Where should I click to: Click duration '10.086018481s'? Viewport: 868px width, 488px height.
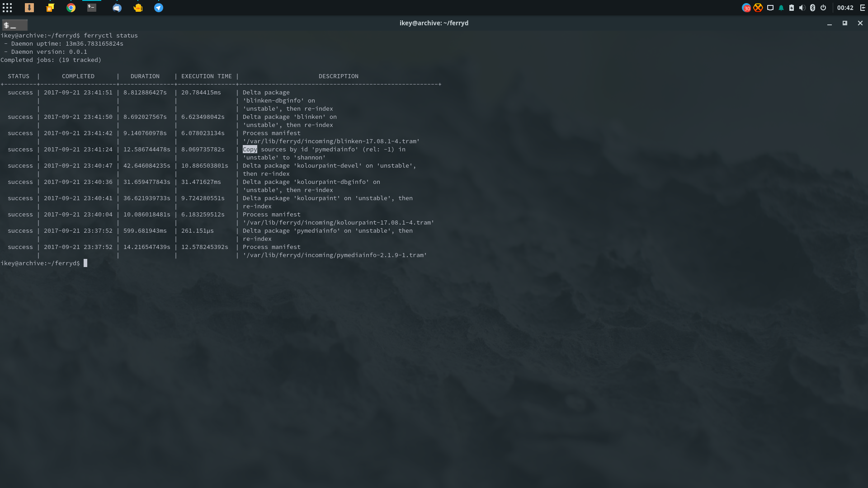[147, 215]
